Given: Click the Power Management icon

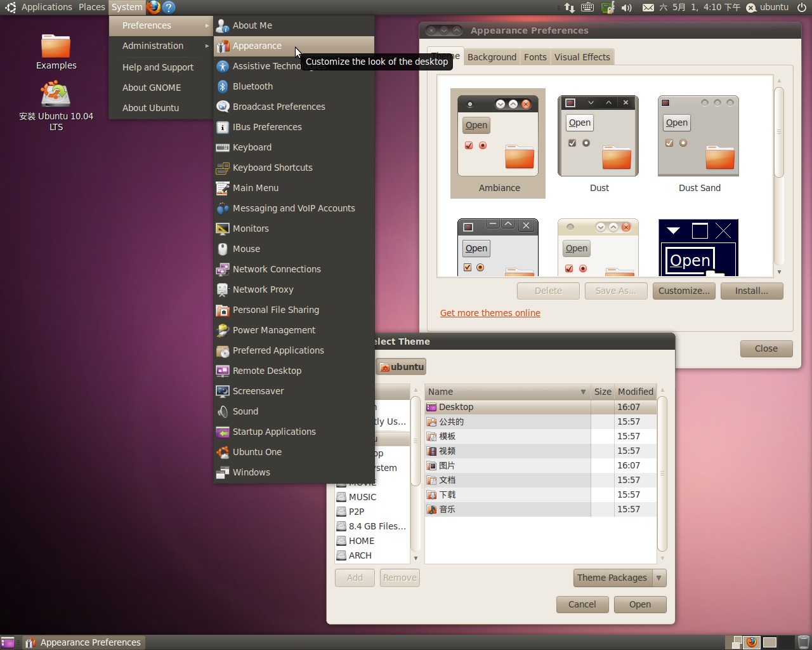Looking at the screenshot, I should [x=223, y=330].
